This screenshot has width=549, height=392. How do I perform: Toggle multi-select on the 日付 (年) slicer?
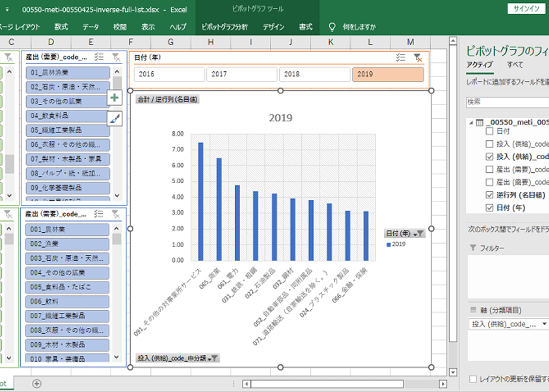coord(400,58)
